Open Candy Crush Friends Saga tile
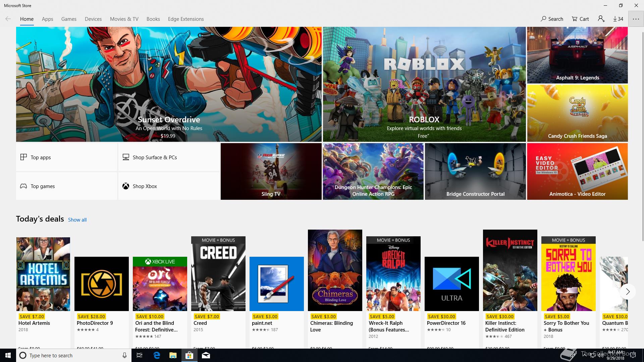The image size is (644, 362). [577, 113]
